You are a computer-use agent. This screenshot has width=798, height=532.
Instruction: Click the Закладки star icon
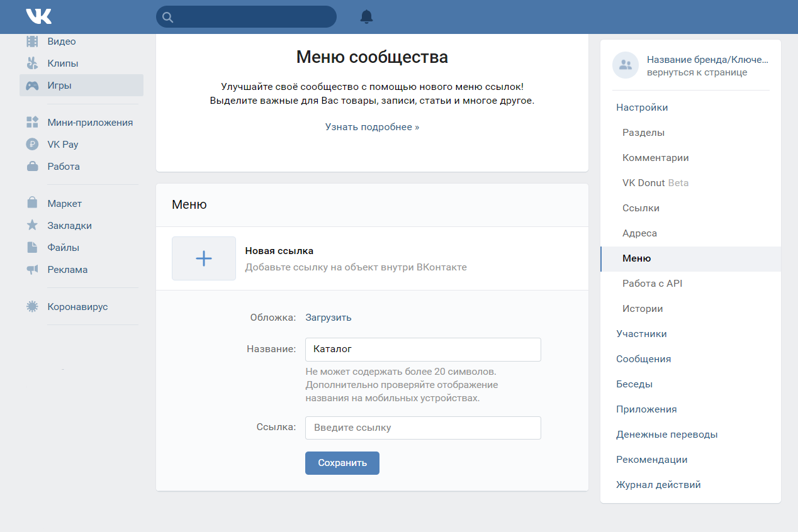tap(32, 225)
